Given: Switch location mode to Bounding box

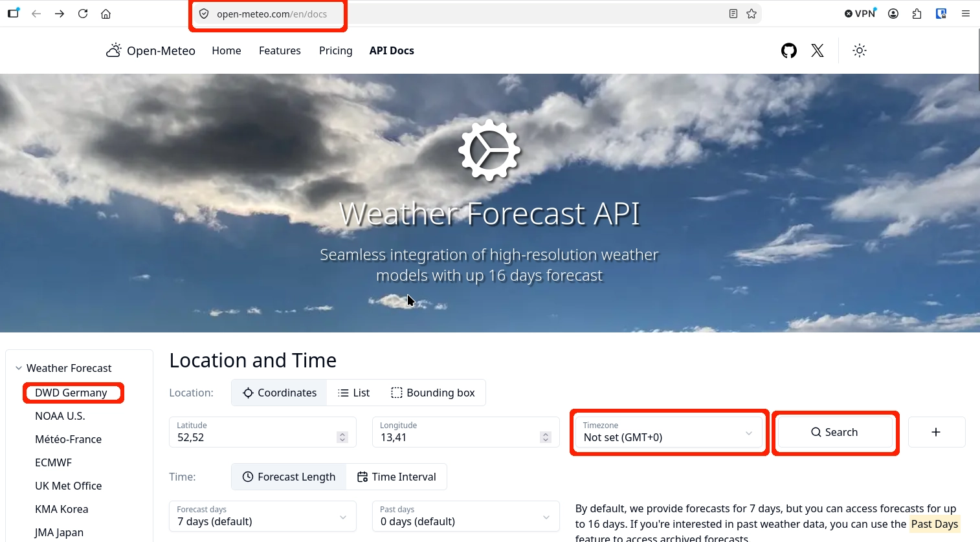Looking at the screenshot, I should pos(433,393).
